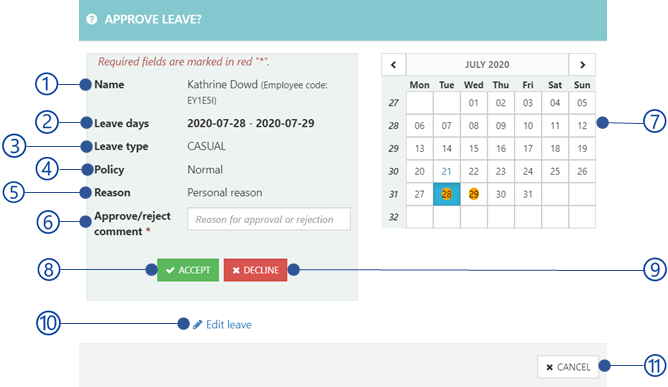
Task: Accept the leave request
Action: 188,270
